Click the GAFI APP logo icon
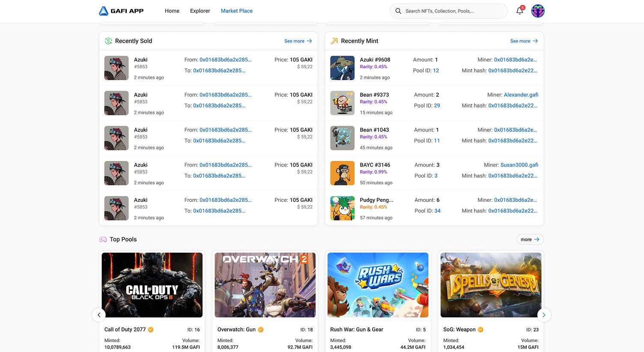 click(104, 11)
